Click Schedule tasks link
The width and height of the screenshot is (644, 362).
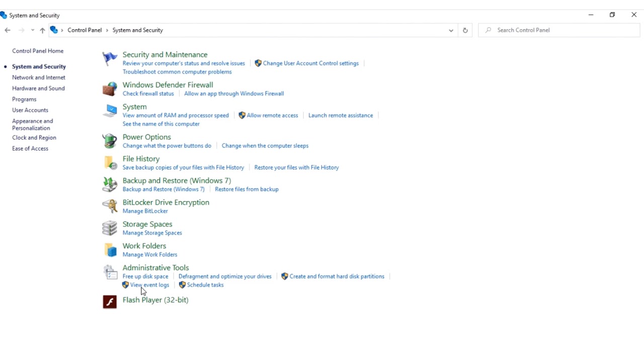205,285
